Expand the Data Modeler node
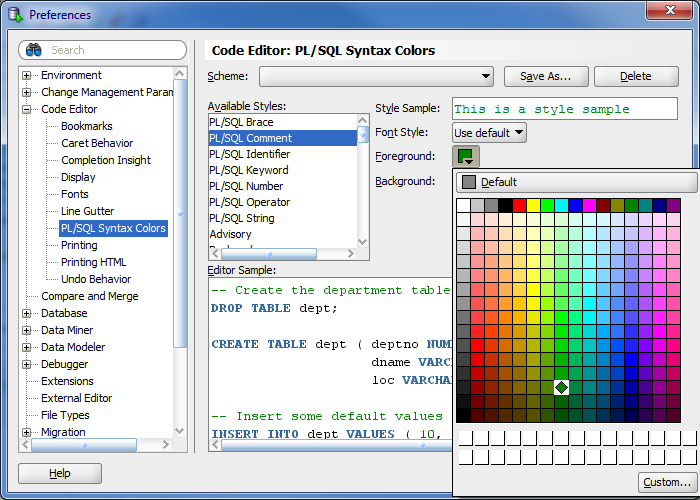 coord(26,347)
